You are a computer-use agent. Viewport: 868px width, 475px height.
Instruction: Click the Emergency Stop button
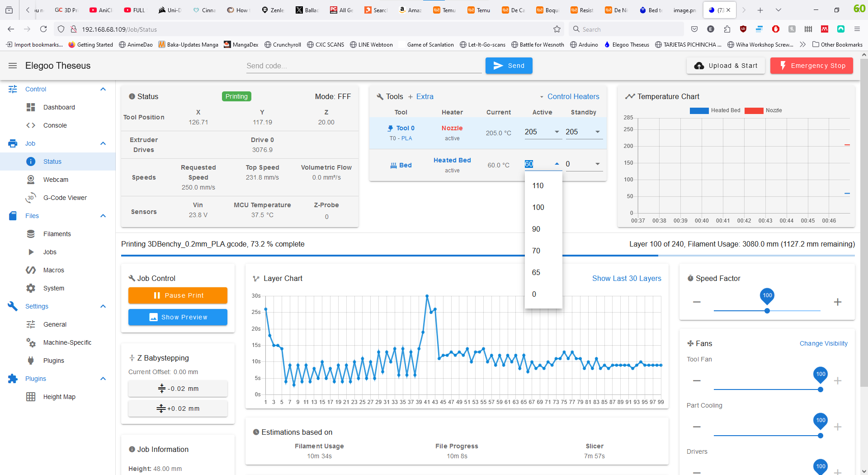[811, 66]
